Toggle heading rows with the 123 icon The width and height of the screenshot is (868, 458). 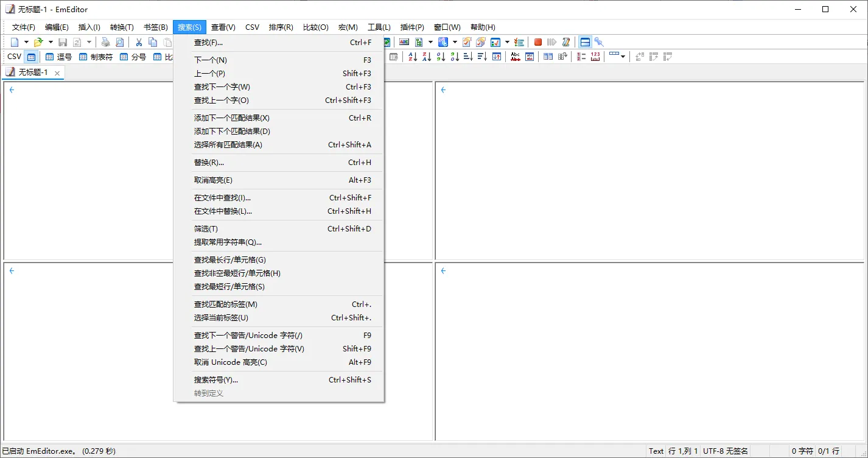[595, 57]
